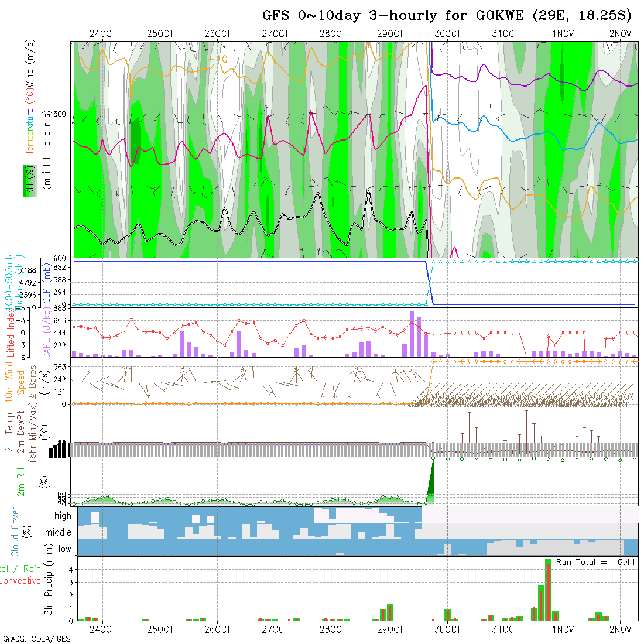This screenshot has width=644, height=644.
Task: Click the 2m RH axis label
Action: [20, 482]
